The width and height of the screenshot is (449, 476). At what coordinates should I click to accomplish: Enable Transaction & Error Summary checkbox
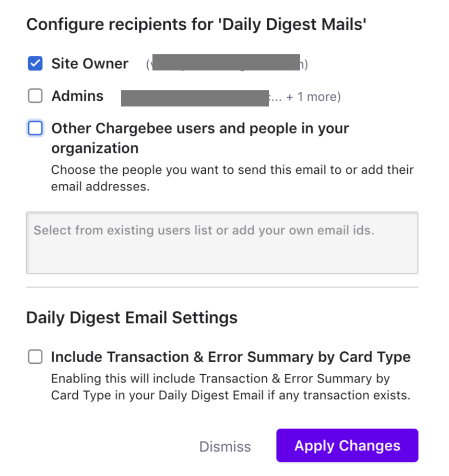(x=35, y=357)
